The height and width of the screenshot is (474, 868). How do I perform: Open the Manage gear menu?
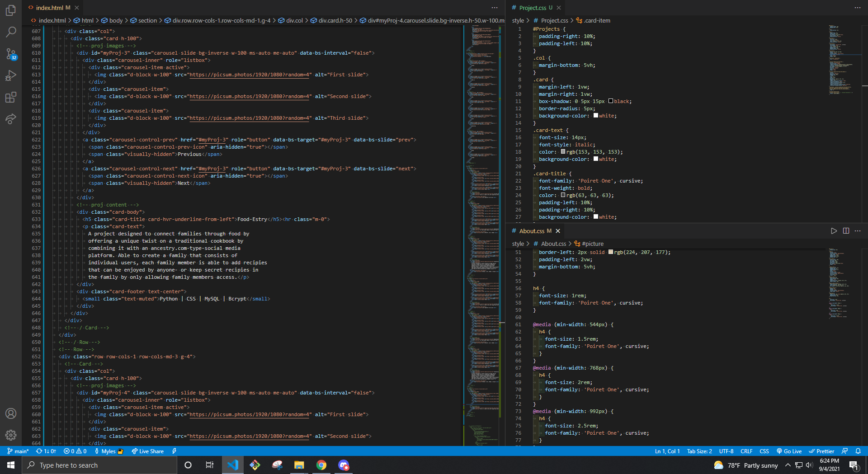[x=11, y=435]
